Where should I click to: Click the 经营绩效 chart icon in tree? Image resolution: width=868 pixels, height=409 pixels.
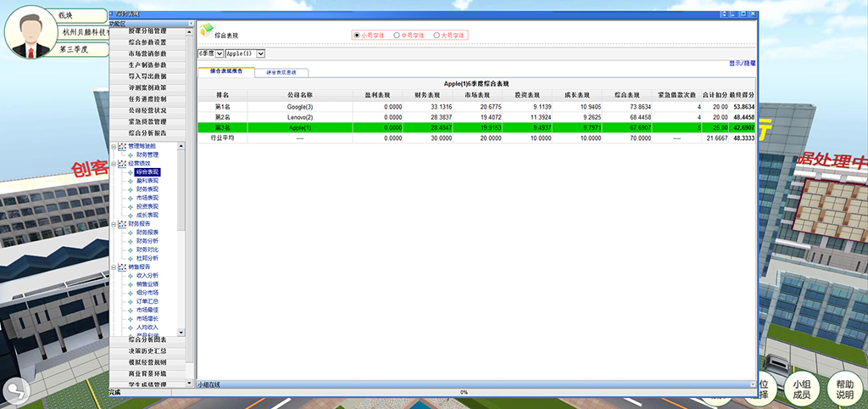122,163
